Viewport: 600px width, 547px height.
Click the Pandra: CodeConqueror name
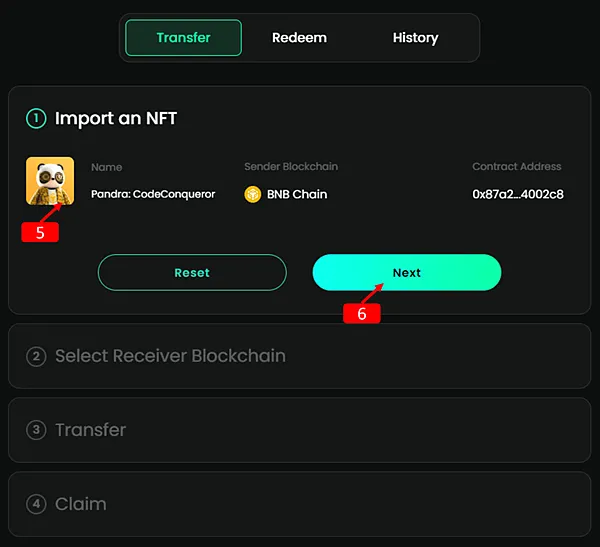[153, 194]
